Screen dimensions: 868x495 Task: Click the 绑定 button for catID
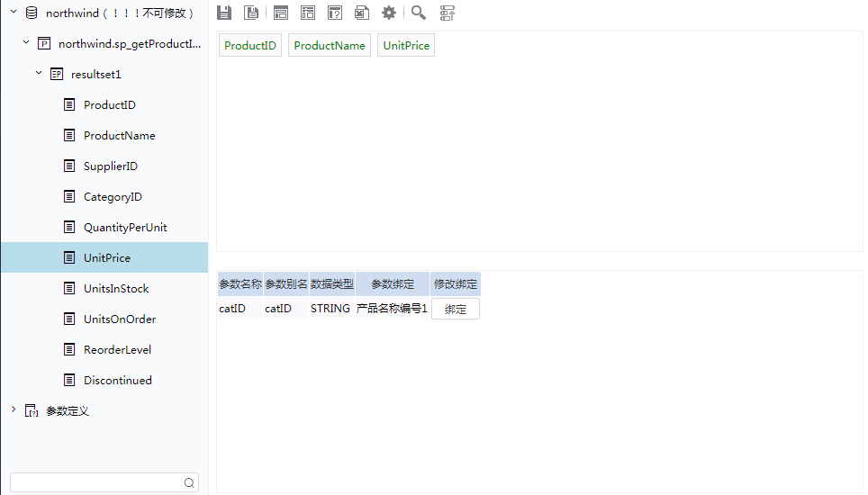[455, 309]
